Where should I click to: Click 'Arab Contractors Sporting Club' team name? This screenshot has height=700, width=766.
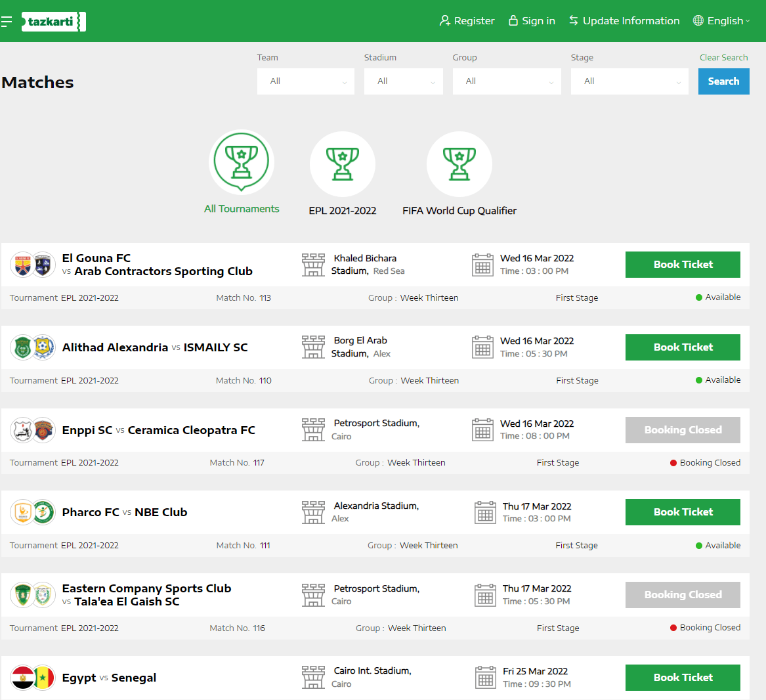[x=163, y=271]
